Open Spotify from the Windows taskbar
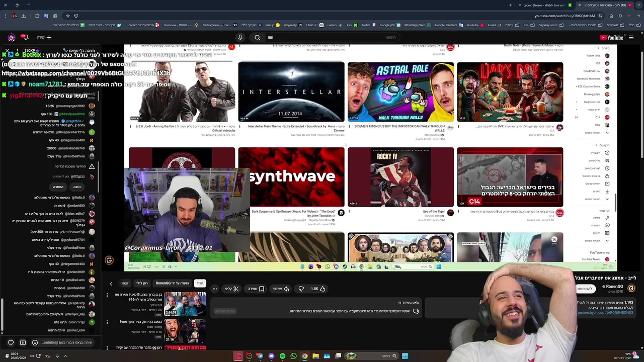The height and width of the screenshot is (362, 644). pyautogui.click(x=282, y=356)
